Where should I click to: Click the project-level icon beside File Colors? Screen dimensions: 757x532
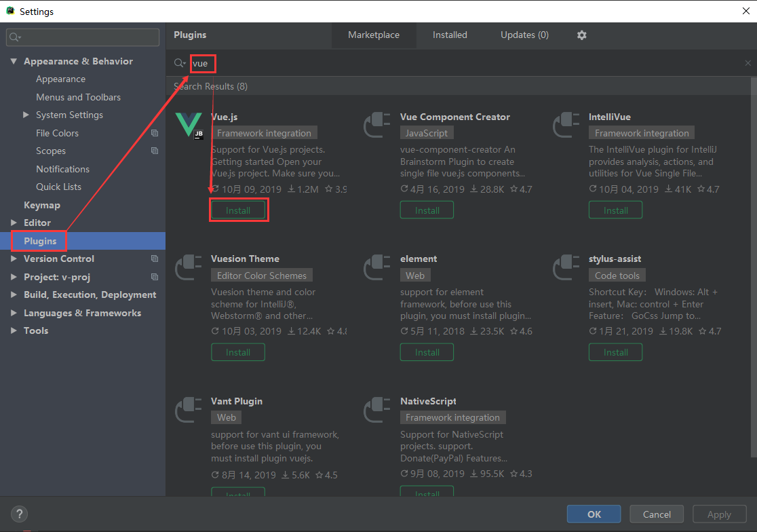155,133
